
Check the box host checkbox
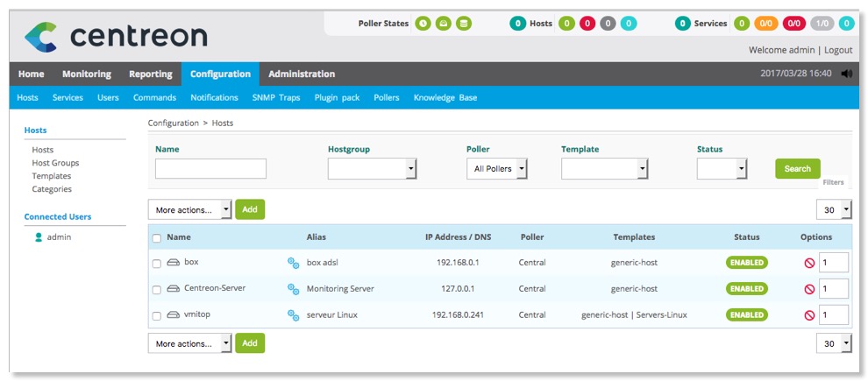[157, 263]
